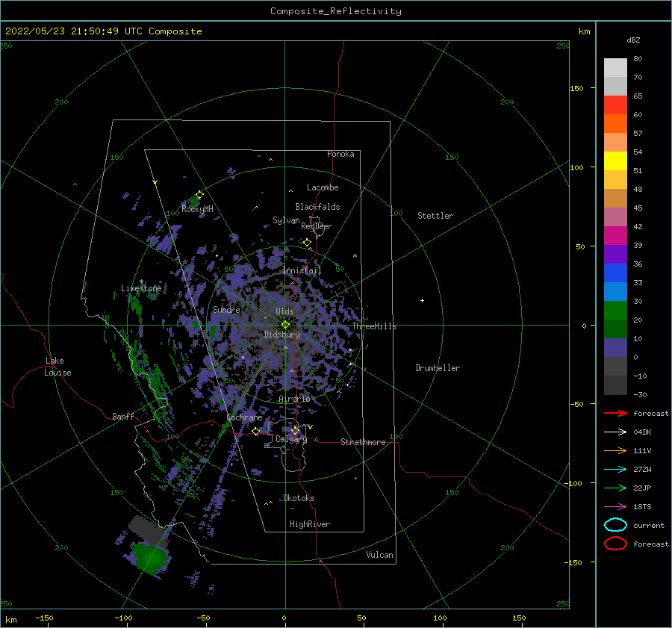
Task: Click the orange 111V arrow in legend
Action: (615, 450)
